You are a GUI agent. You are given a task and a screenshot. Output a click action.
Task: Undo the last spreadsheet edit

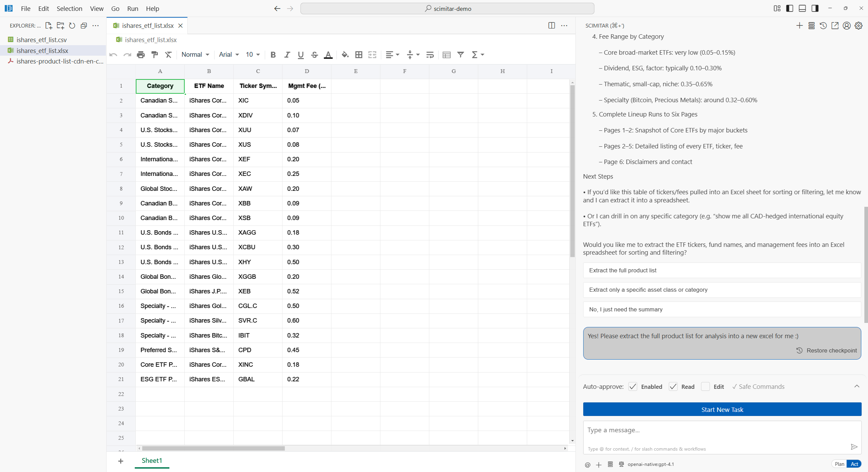[x=113, y=55]
